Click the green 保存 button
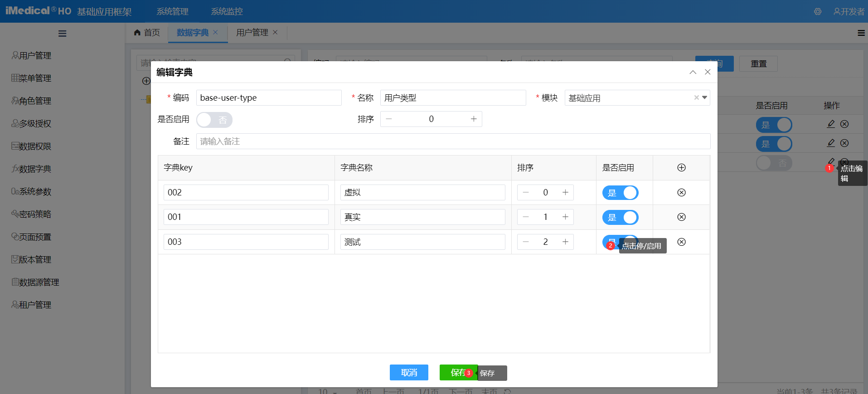Viewport: 868px width, 394px height. coord(458,373)
